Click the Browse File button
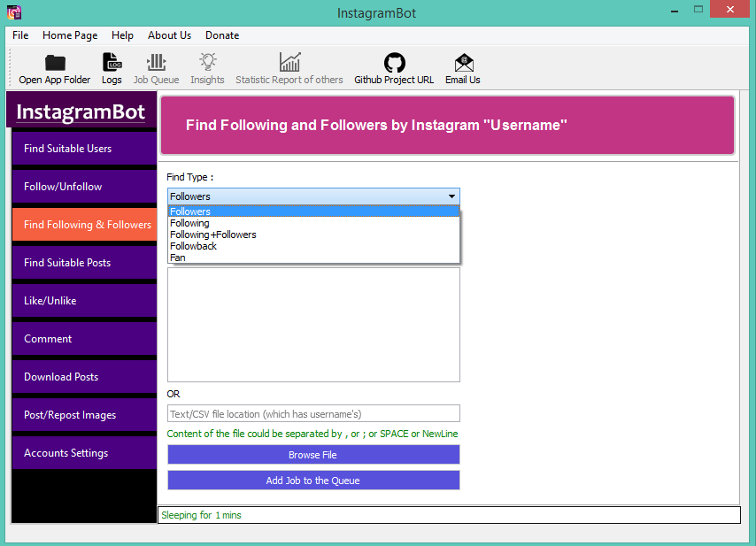The width and height of the screenshot is (756, 546). [313, 455]
